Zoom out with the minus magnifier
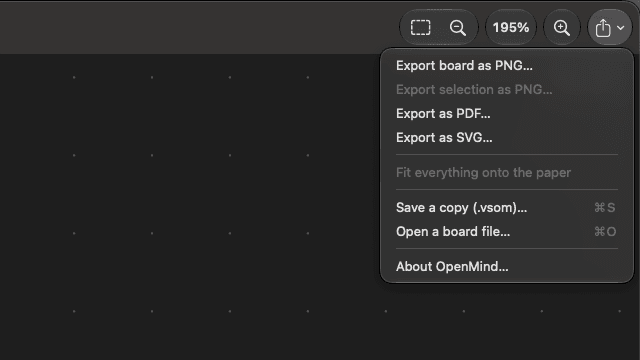 click(458, 28)
